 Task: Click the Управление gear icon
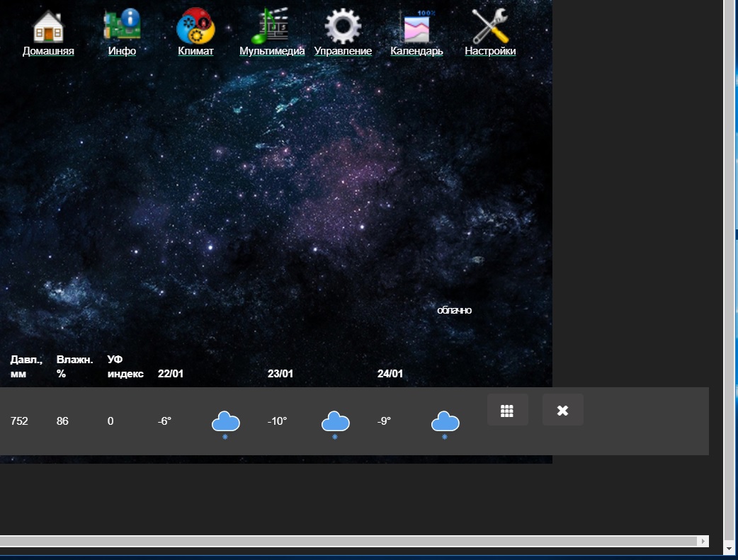pos(343,25)
